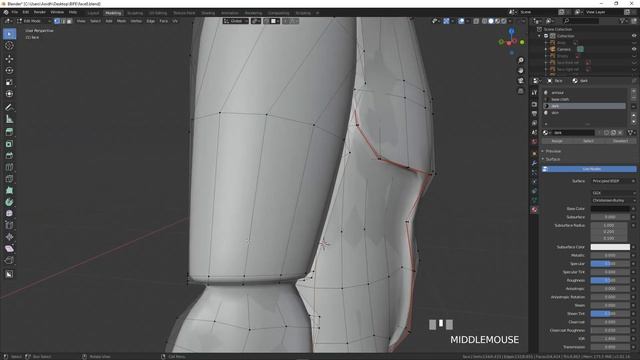Toggle visibility of Collection in outliner
This screenshot has width=640, height=360.
pyautogui.click(x=634, y=36)
